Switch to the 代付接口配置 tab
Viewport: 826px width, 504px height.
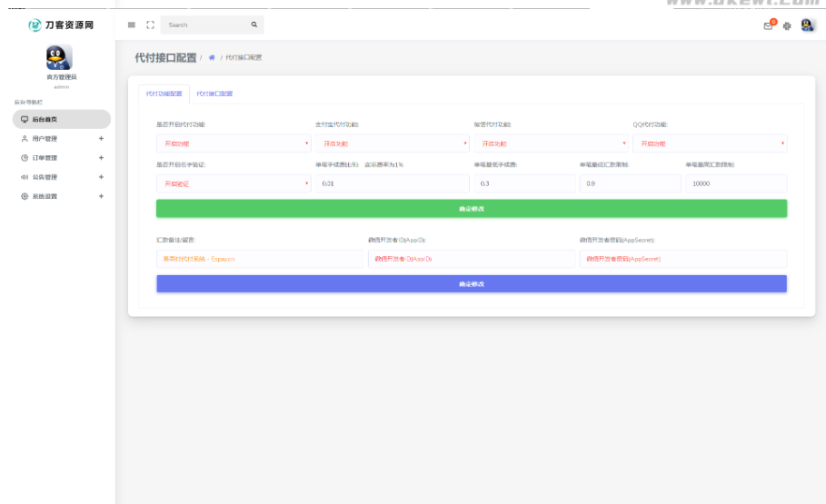click(x=214, y=94)
